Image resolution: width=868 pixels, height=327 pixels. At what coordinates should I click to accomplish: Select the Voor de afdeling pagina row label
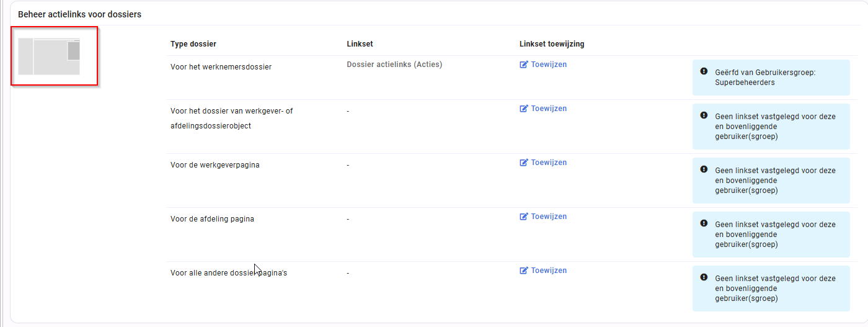click(x=212, y=219)
